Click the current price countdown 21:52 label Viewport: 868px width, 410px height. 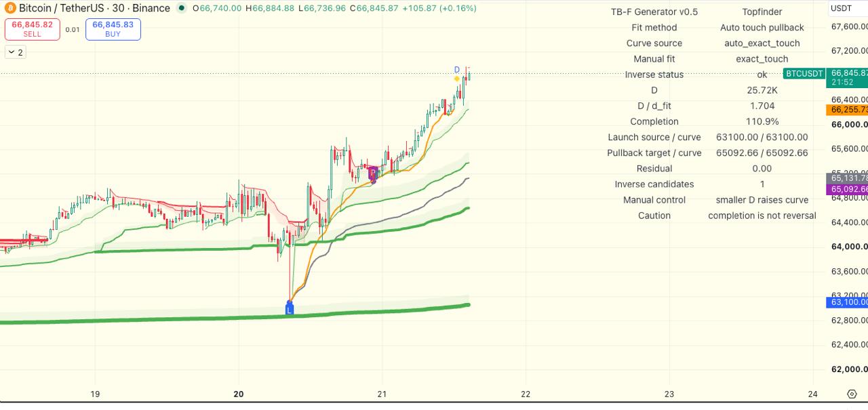(842, 82)
